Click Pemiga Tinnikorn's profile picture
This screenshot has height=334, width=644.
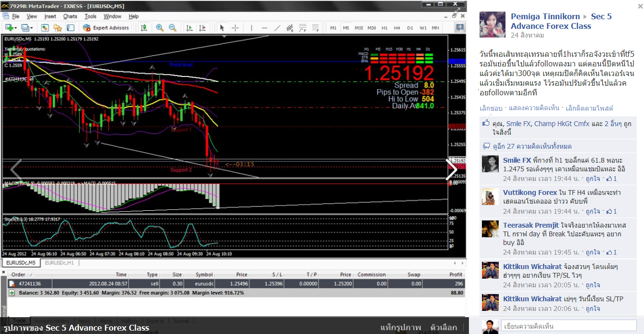(492, 25)
